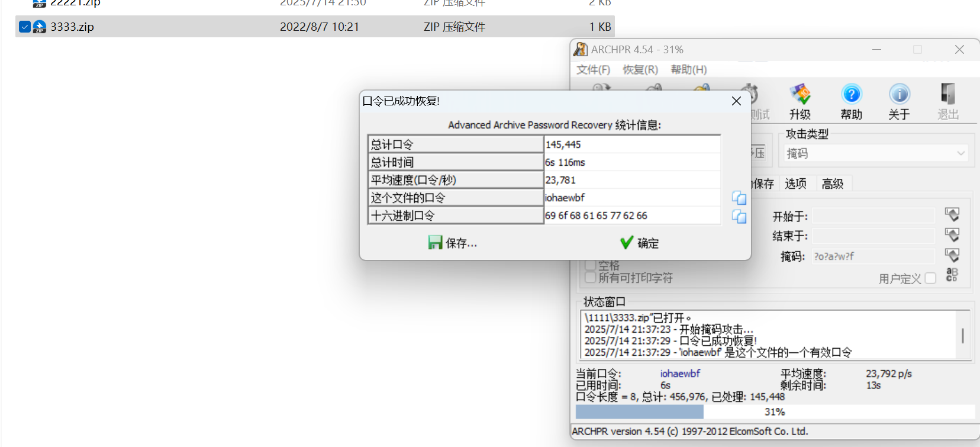The width and height of the screenshot is (980, 447).
Task: Copy the recovered password iohaewbf
Action: tap(739, 198)
